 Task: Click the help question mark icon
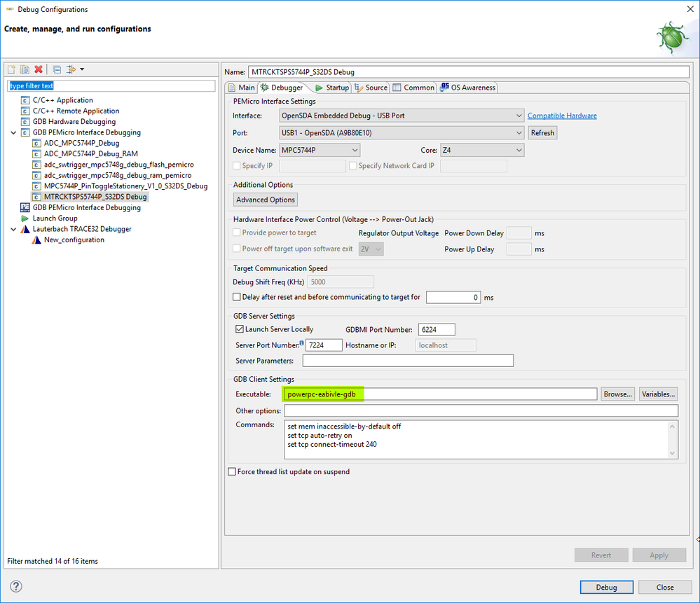[x=15, y=586]
